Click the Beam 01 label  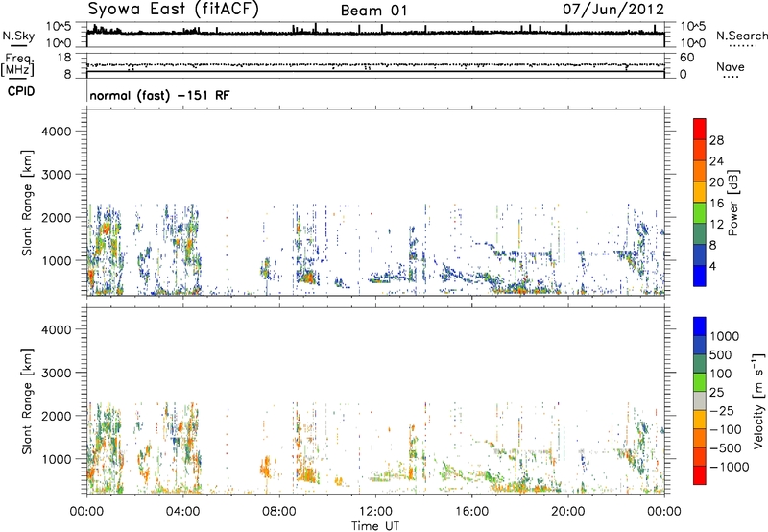(x=373, y=11)
